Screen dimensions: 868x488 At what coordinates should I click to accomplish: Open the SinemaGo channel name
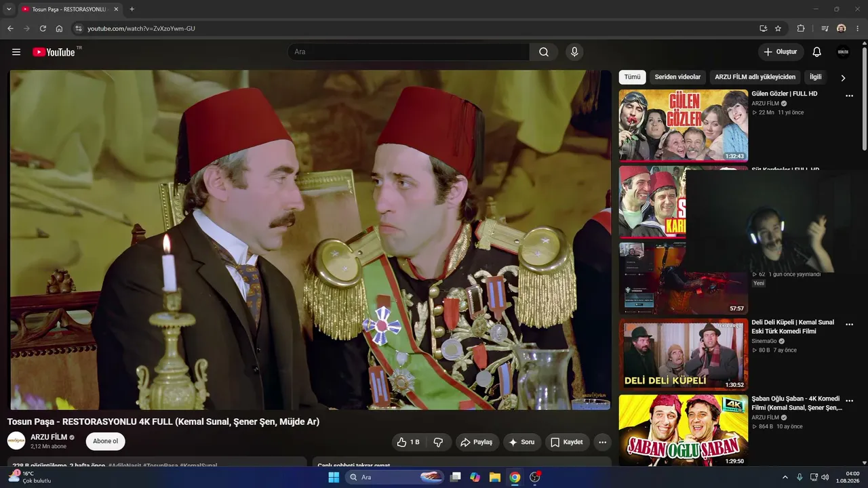pyautogui.click(x=765, y=341)
